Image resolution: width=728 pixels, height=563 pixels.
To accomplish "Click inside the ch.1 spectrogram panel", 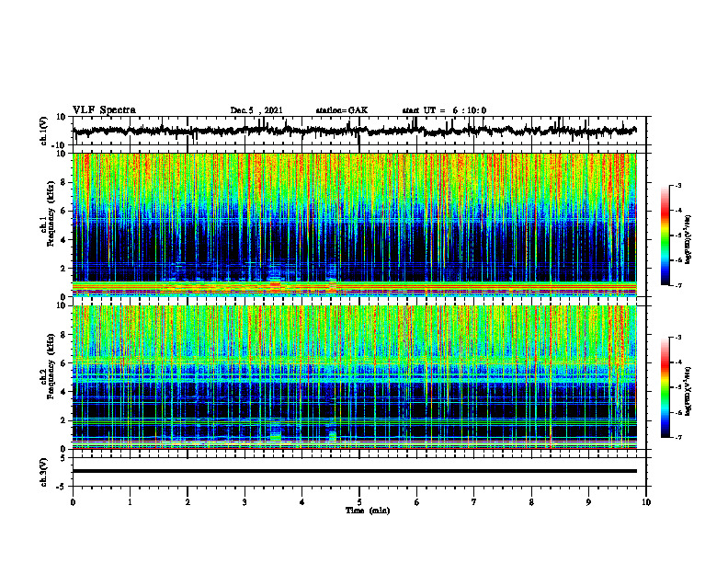I will pyautogui.click(x=354, y=224).
